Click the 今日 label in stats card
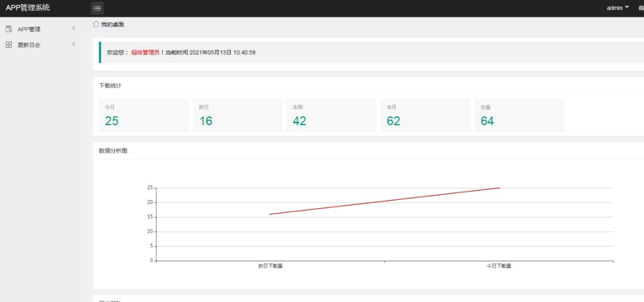Viewport: 644px width, 302px height. click(109, 107)
